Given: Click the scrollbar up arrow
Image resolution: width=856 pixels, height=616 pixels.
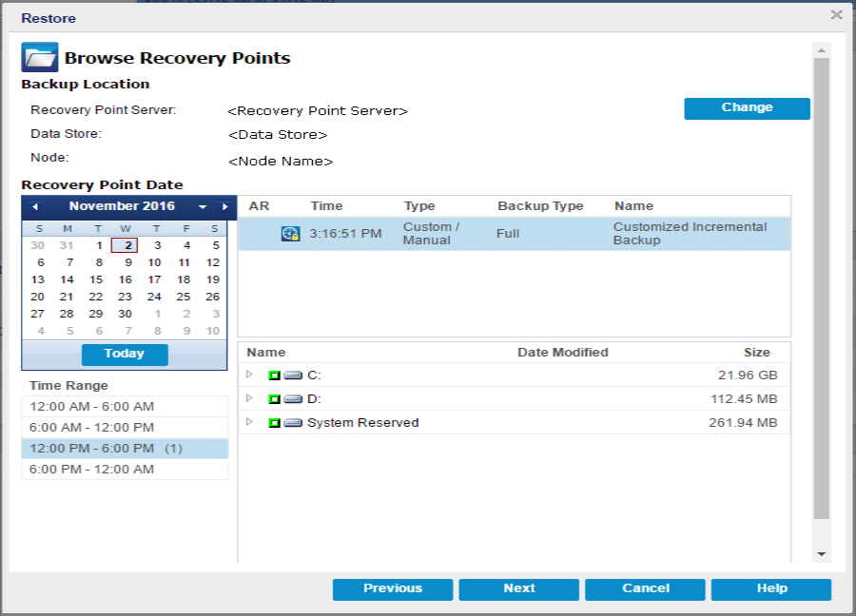Looking at the screenshot, I should pos(821,50).
